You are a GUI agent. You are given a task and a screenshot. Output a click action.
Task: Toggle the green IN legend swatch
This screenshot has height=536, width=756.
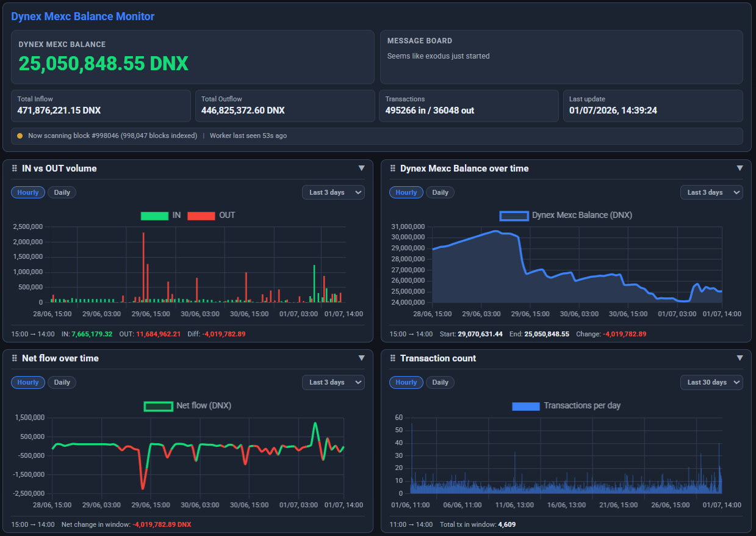(x=154, y=215)
